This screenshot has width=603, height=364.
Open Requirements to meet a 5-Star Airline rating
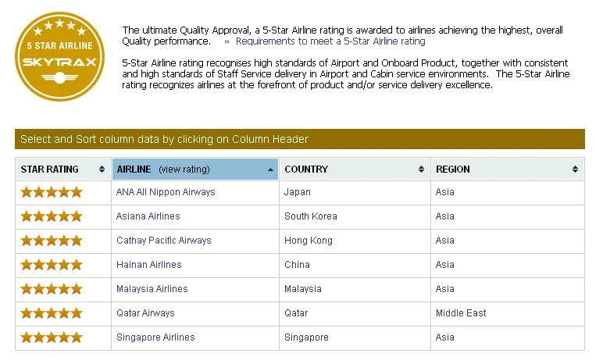pyautogui.click(x=330, y=41)
